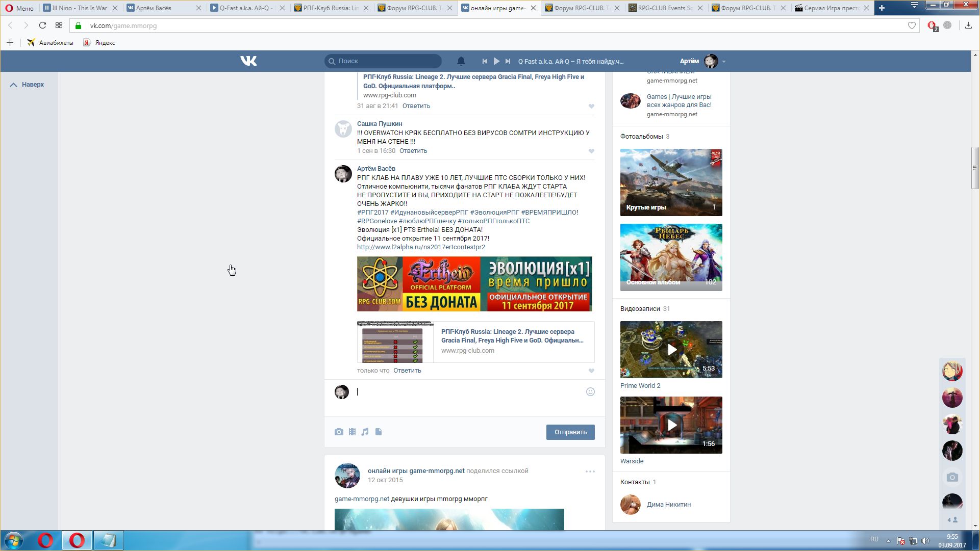Reply to the 31 авг comment
Screen dimensions: 980x551
tap(416, 106)
